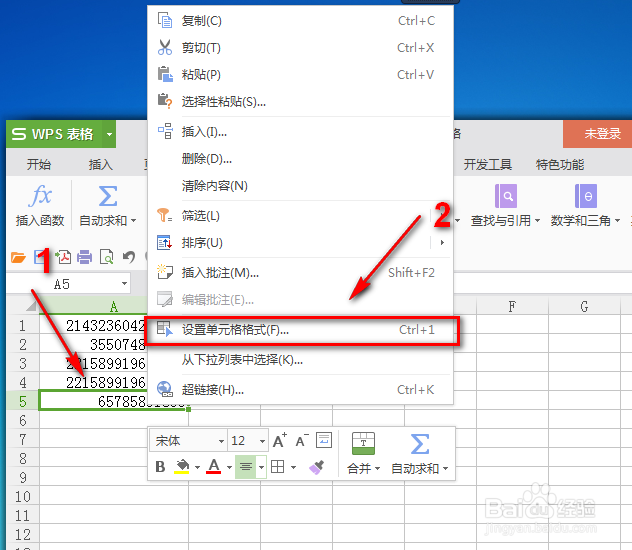Click the format cells icon
This screenshot has height=550, width=632.
164,329
